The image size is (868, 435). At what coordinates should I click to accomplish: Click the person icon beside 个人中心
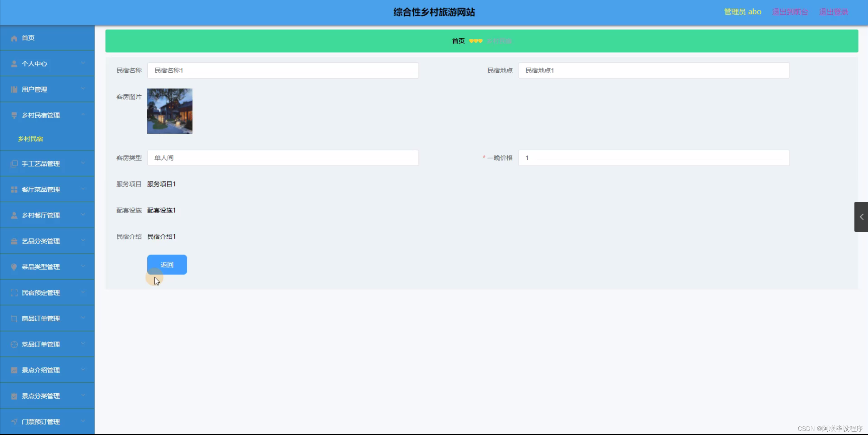(14, 64)
